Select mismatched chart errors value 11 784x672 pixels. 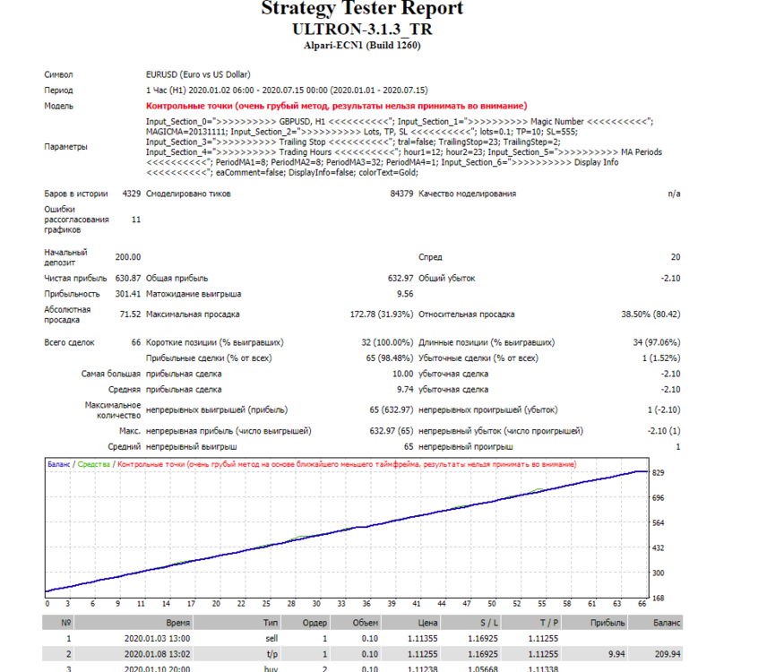point(136,220)
